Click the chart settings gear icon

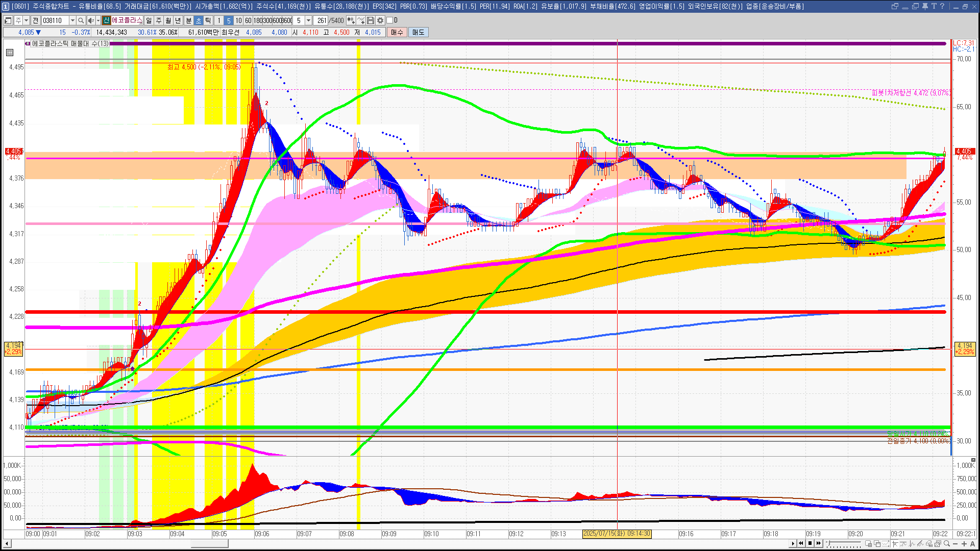click(x=380, y=20)
